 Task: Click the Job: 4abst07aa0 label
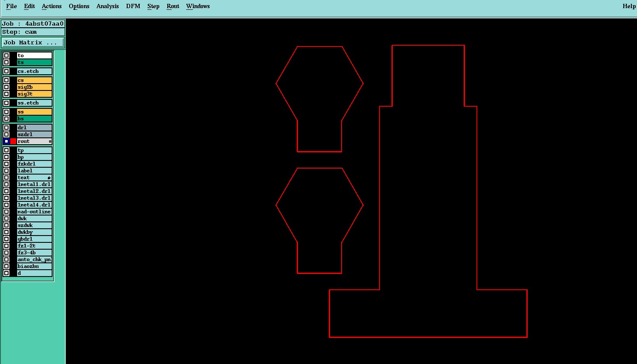pyautogui.click(x=33, y=24)
